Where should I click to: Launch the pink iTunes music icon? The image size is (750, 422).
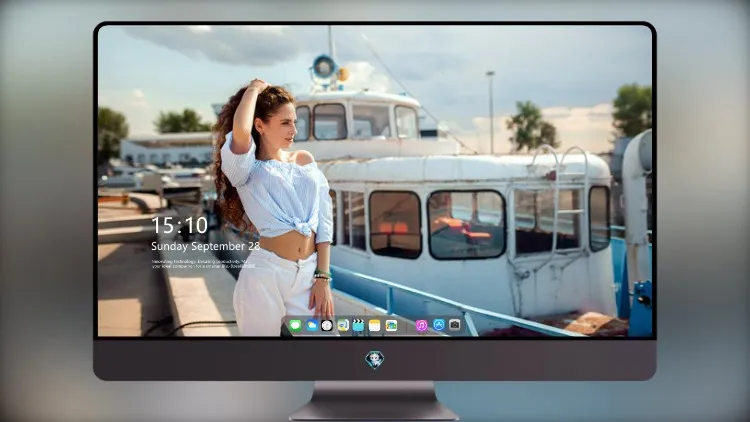(x=421, y=325)
